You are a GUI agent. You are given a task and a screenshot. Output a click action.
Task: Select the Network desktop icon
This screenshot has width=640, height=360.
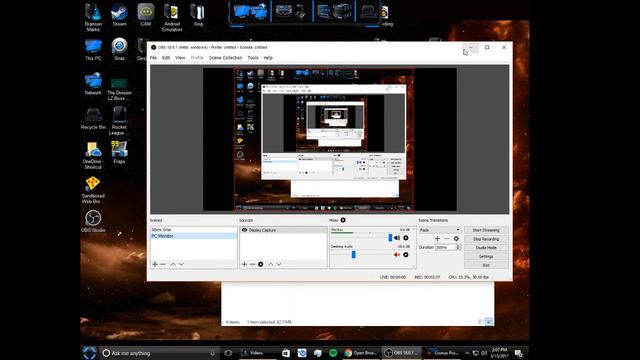[x=93, y=84]
